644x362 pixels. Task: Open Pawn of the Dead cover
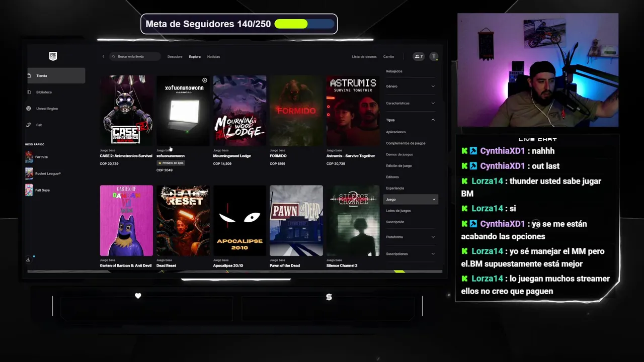click(296, 221)
